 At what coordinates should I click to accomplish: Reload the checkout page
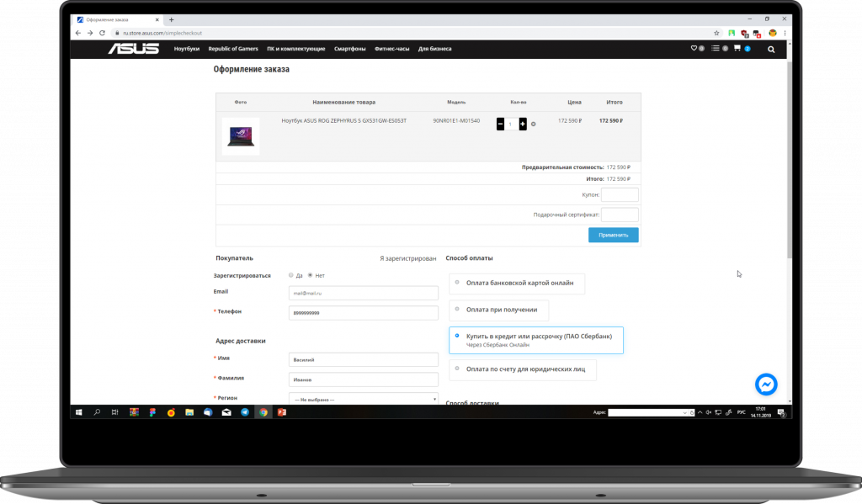click(102, 33)
